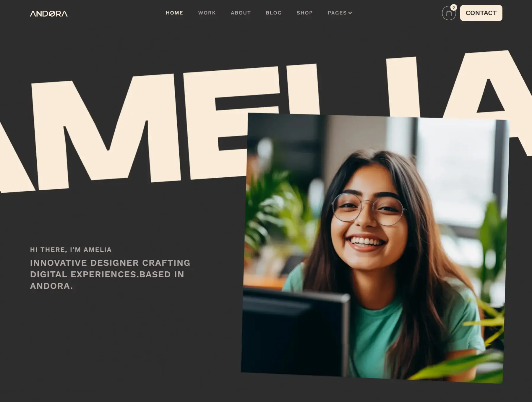The image size is (532, 402).
Task: Click the Pages menu label
Action: [337, 13]
